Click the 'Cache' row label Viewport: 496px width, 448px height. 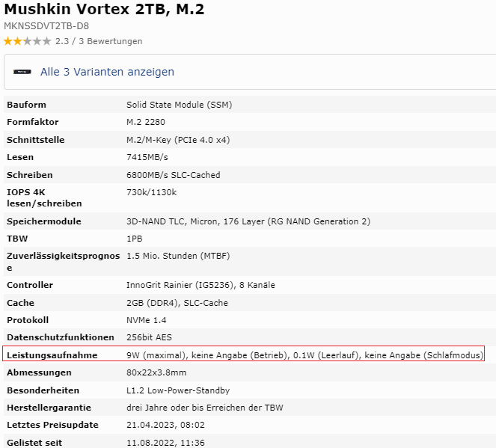click(x=20, y=303)
